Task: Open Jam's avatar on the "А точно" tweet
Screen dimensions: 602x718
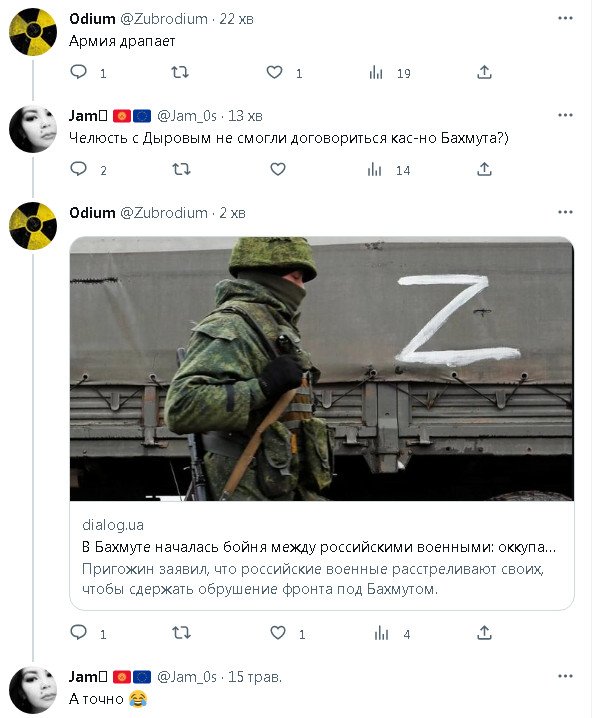Action: (33, 689)
